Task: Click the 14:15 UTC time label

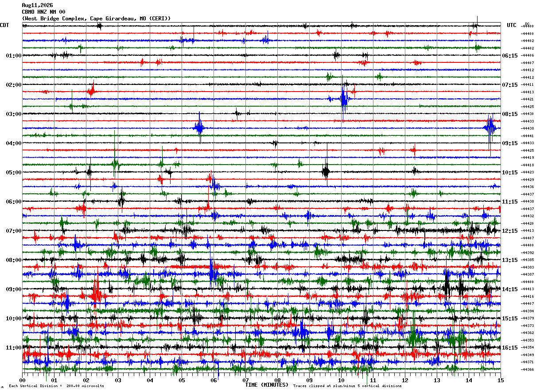Action: [x=510, y=289]
